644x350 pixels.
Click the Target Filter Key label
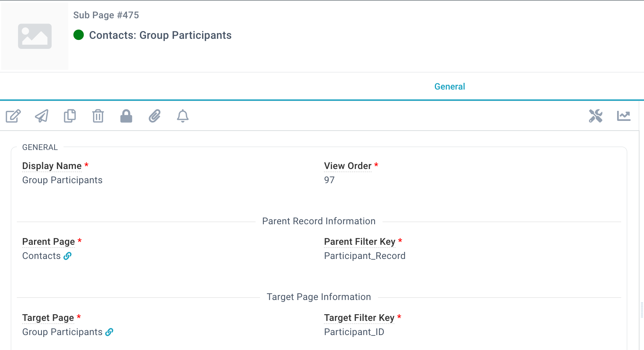[x=359, y=318]
